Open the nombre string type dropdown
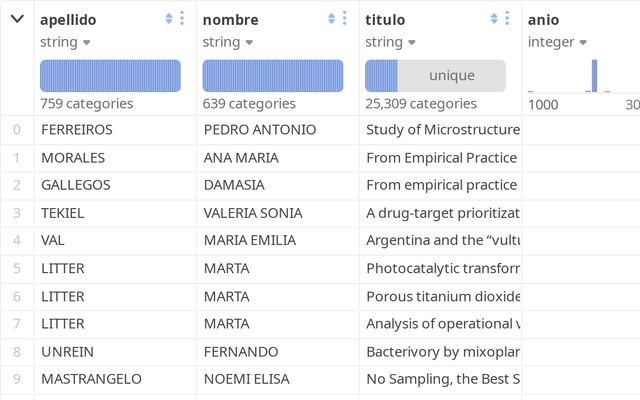This screenshot has width=640, height=400. (228, 42)
